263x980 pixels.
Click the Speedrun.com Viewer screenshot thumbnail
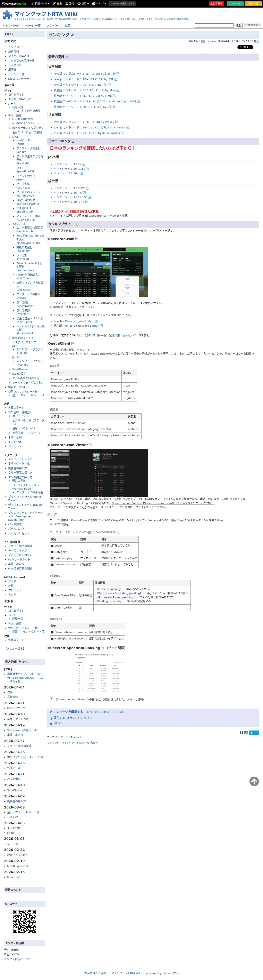coord(99,473)
